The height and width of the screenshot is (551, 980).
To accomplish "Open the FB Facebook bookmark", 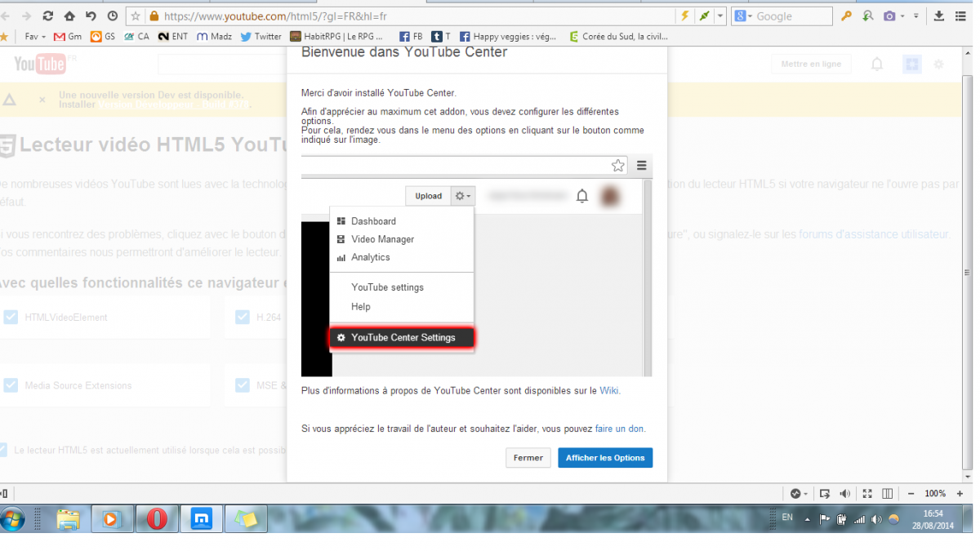I will [411, 37].
